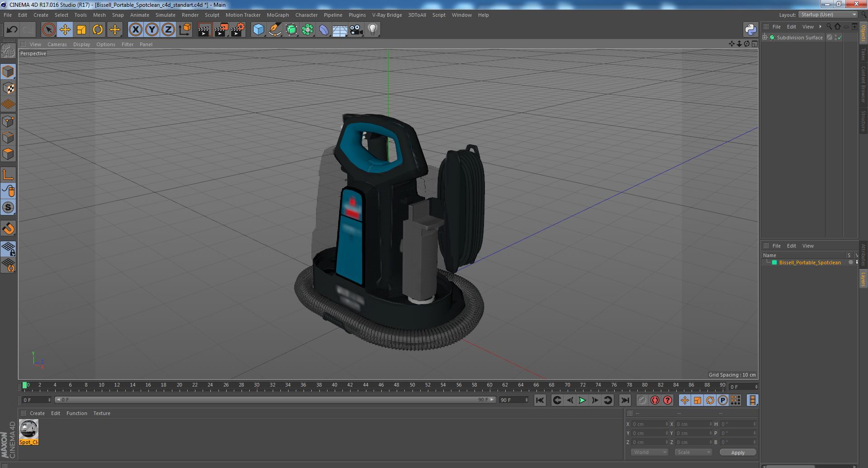Toggle the viewport maximize icon
Viewport: 868px width, 468px height.
754,44
